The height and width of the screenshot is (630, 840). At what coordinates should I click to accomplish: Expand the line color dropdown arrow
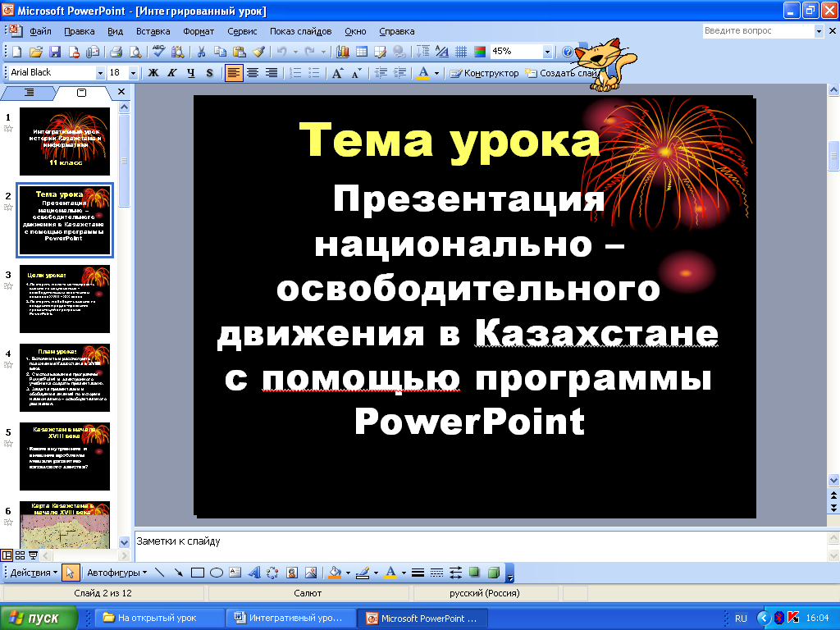tap(376, 573)
